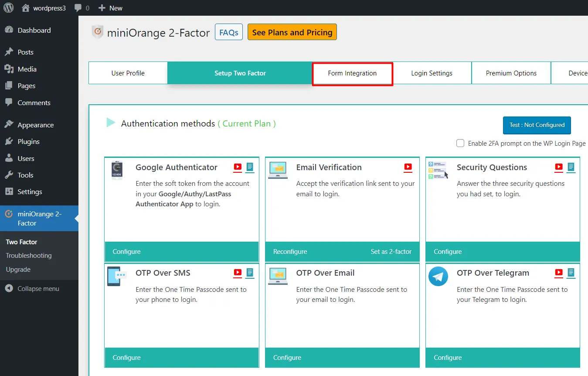Image resolution: width=588 pixels, height=376 pixels.
Task: Click the Test : Not Configured button
Action: click(537, 125)
